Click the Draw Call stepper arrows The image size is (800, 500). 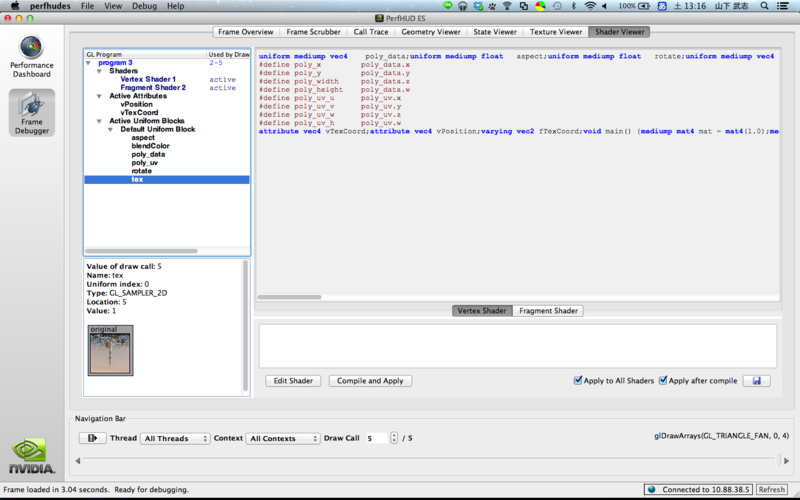tap(394, 438)
